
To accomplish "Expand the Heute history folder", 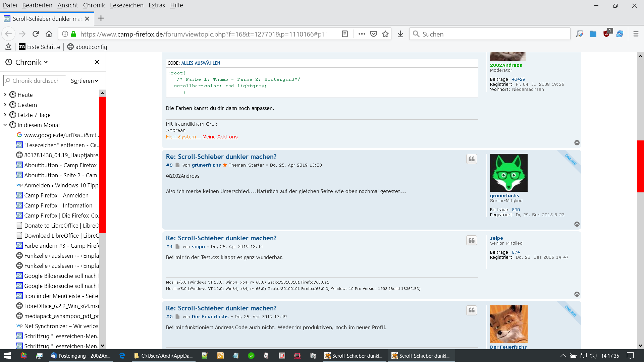I will (5, 95).
